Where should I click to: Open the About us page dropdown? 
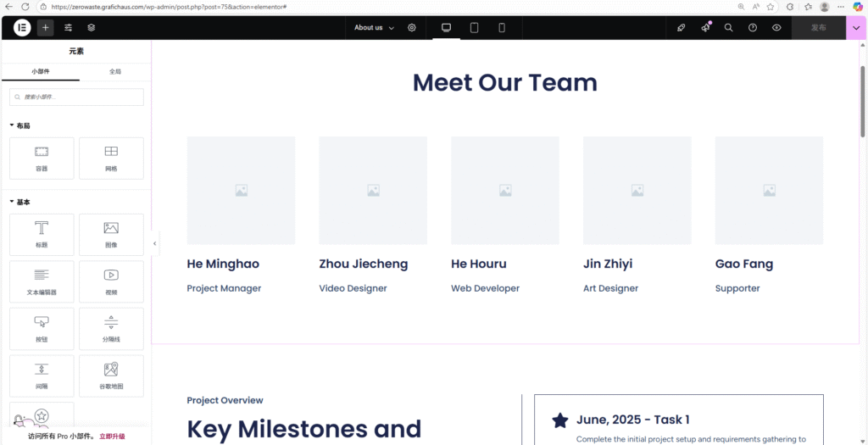point(374,27)
